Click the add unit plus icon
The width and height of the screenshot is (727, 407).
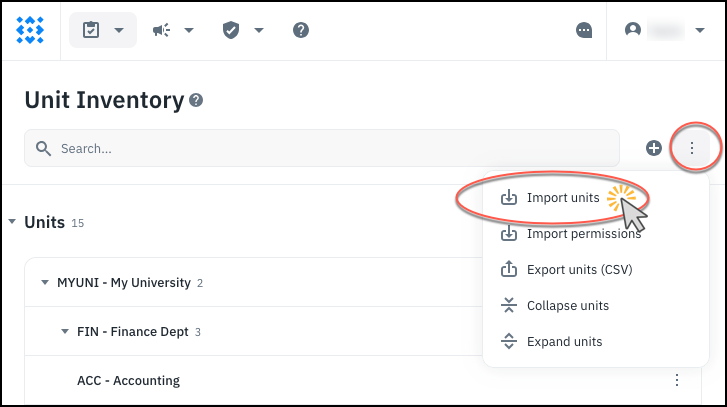point(654,148)
